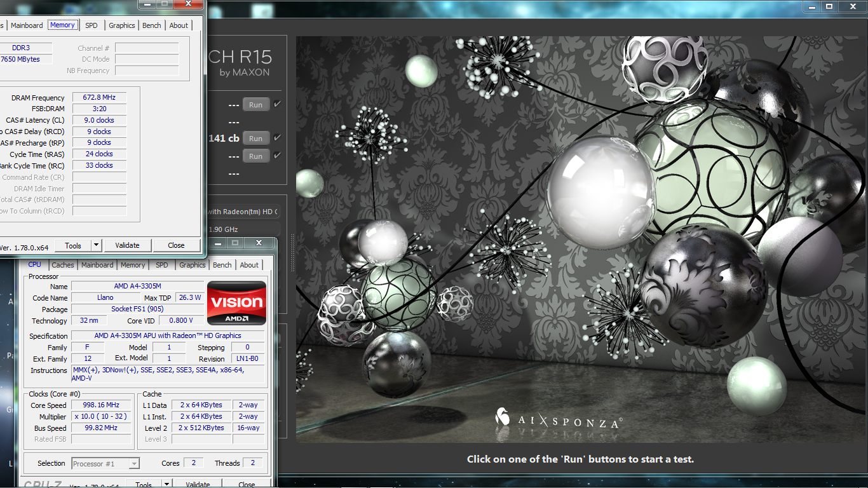Maximize the Cinebench R15 window

point(829,6)
